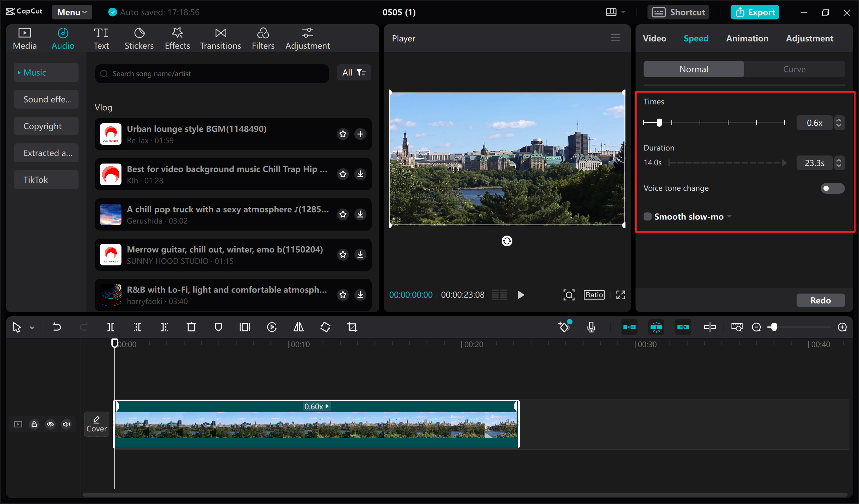
Task: Expand the selection tool dropdown arrow
Action: pyautogui.click(x=32, y=328)
